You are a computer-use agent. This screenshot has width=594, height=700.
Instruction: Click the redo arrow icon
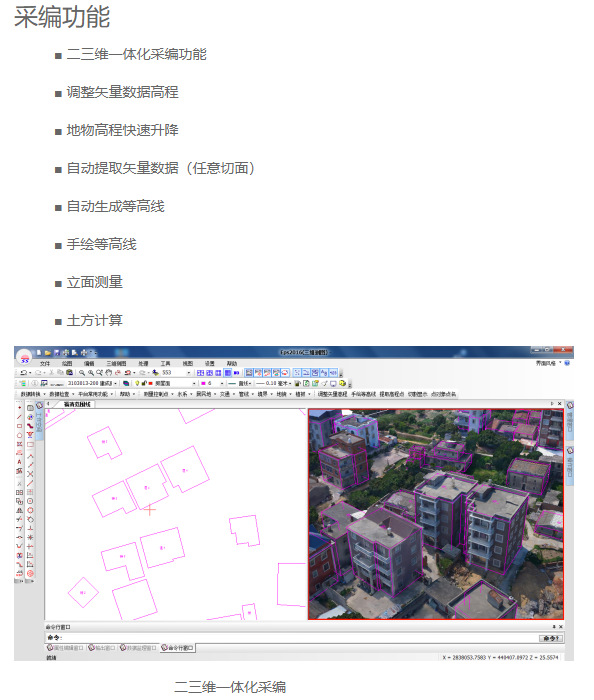click(38, 372)
